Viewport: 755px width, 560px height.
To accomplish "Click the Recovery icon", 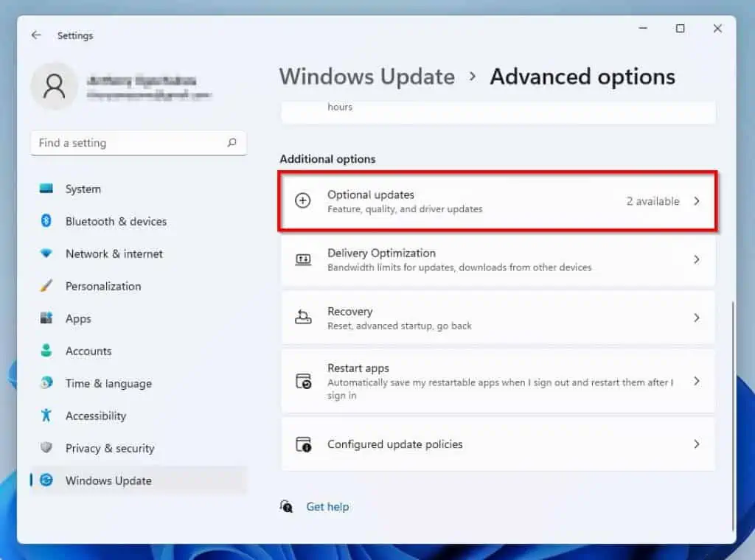I will click(x=303, y=317).
